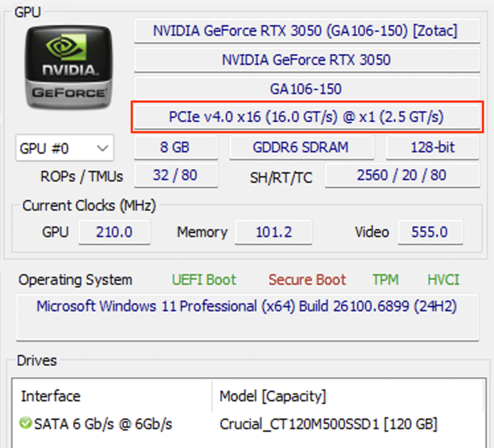Click the NVIDIA GeForce RTX 3050 chipset button
This screenshot has height=448, width=494.
(307, 60)
